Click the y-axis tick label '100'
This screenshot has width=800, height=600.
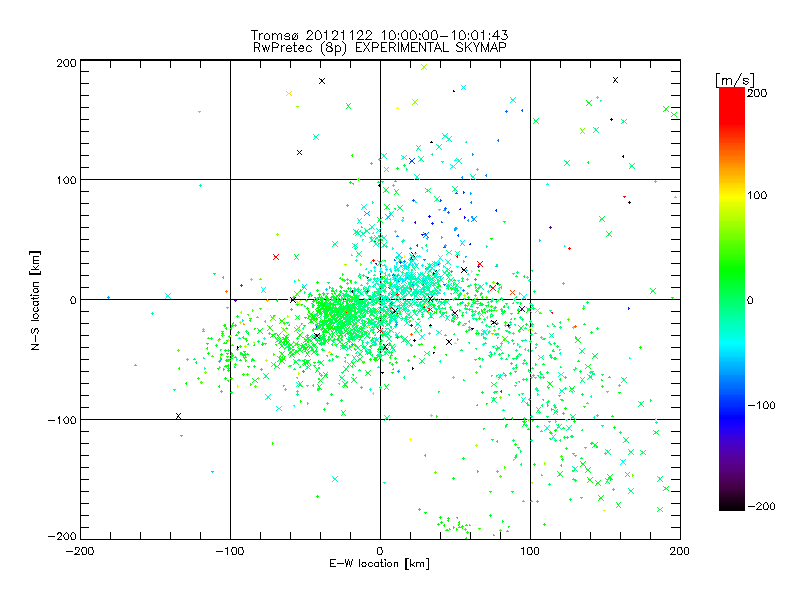(66, 180)
